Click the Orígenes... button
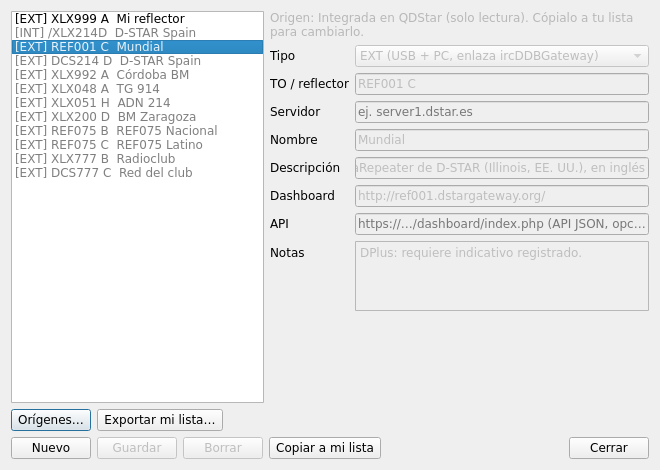Viewport: 660px width, 470px height. pos(51,420)
